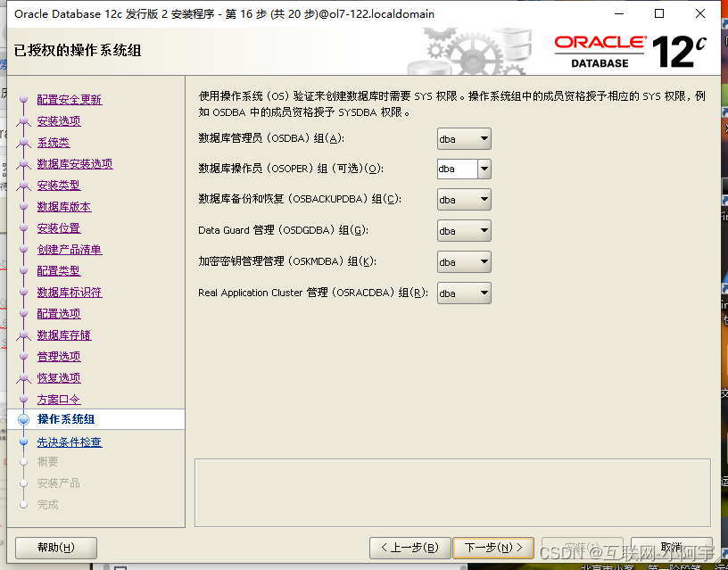The height and width of the screenshot is (570, 728).
Task: Go to the 恢复选项 step
Action: point(59,377)
